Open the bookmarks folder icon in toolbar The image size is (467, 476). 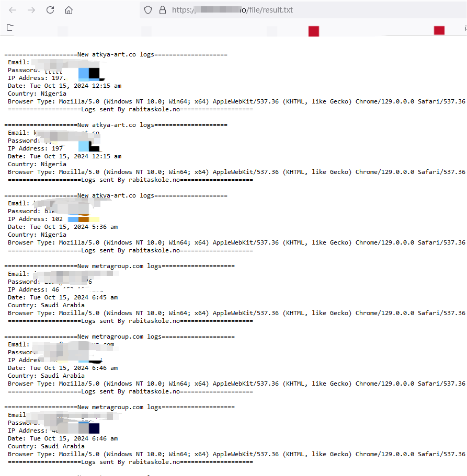pyautogui.click(x=10, y=28)
